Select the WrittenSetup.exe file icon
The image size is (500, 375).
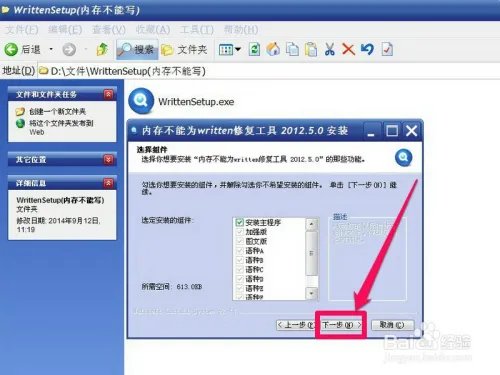141,101
